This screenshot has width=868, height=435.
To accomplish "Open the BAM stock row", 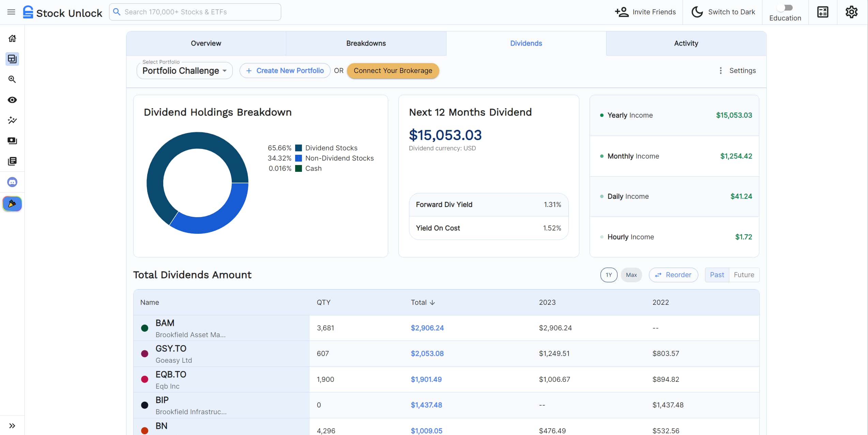I will pos(446,328).
